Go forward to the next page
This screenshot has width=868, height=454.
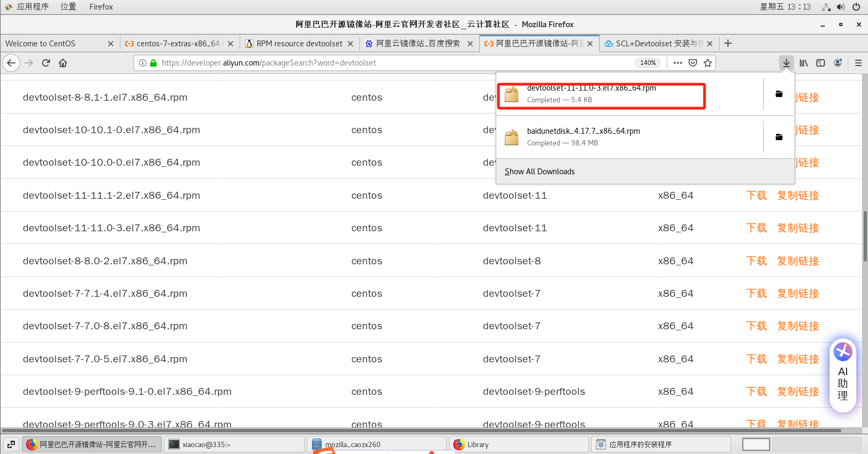29,63
